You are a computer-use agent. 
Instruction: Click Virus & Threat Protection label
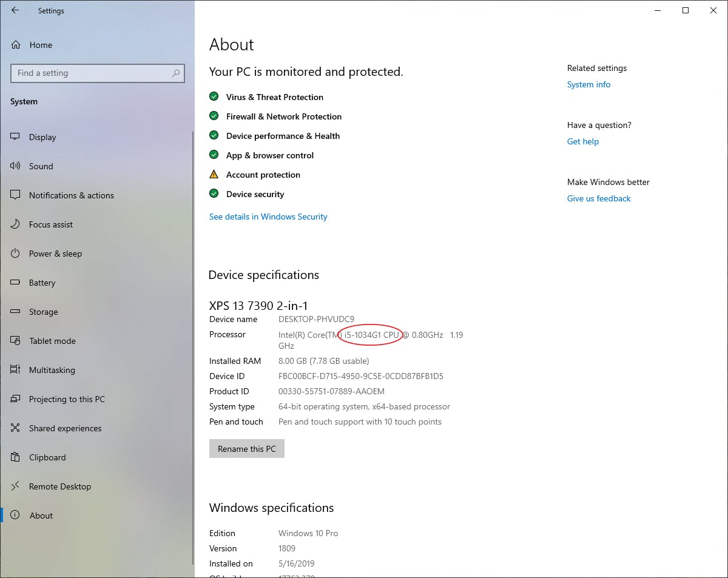[x=275, y=97]
